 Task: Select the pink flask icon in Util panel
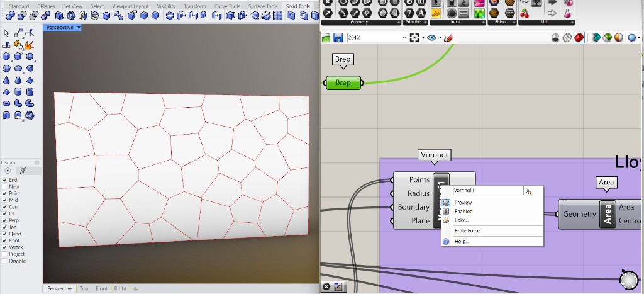click(x=567, y=14)
